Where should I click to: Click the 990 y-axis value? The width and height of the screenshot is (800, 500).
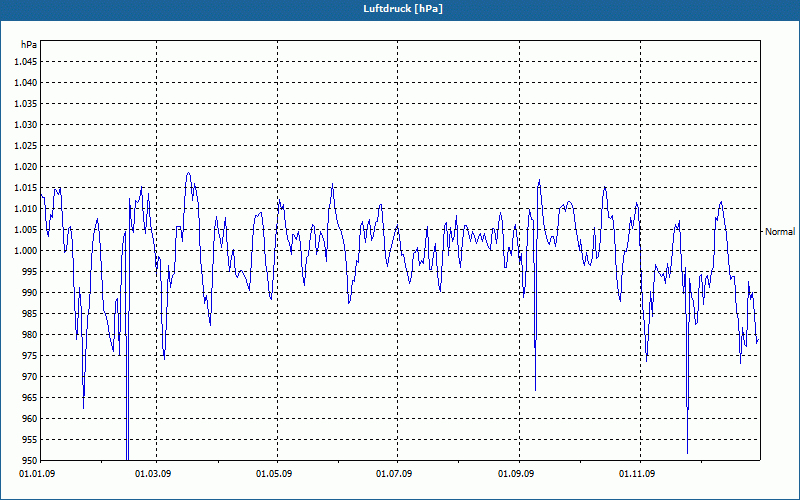[x=31, y=293]
